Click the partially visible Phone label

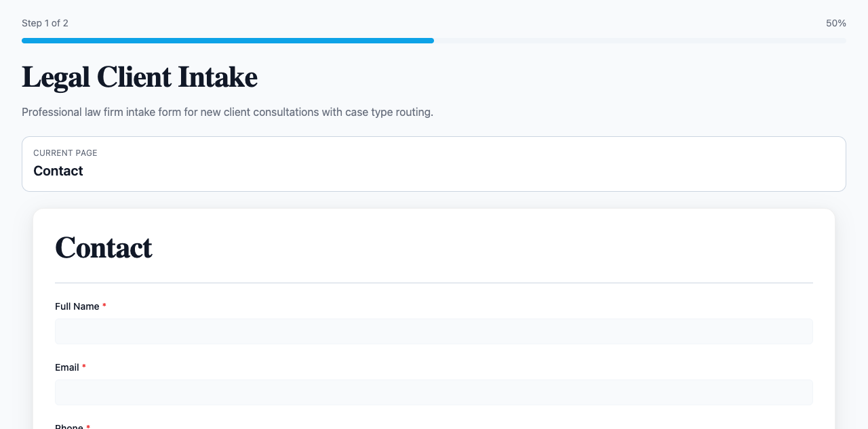69,426
